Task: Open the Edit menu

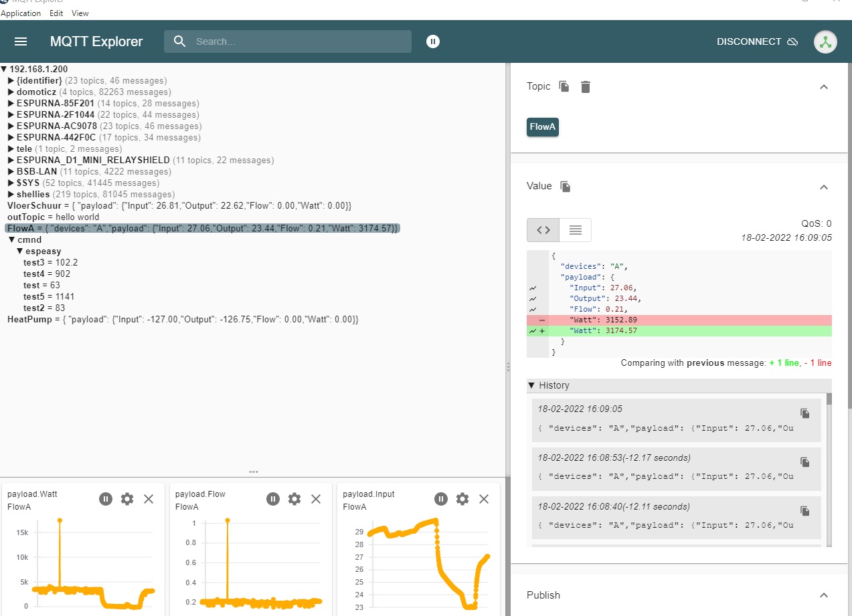Action: coord(56,13)
